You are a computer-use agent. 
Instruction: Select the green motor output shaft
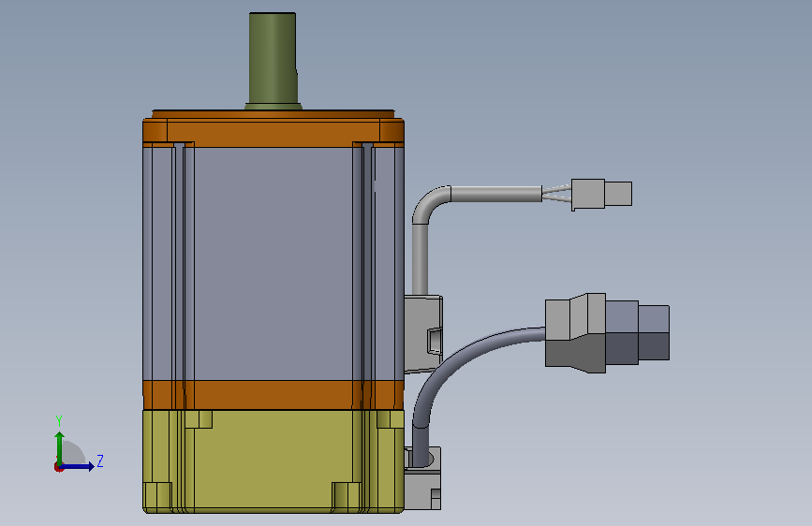click(273, 58)
